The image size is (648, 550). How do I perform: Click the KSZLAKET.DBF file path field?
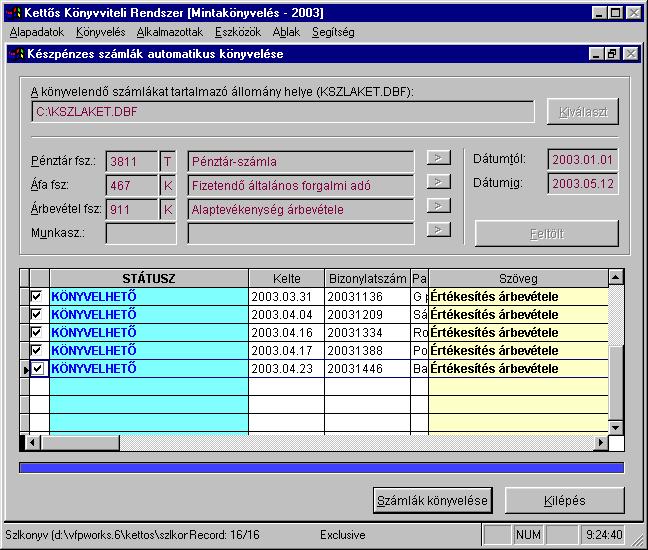283,112
